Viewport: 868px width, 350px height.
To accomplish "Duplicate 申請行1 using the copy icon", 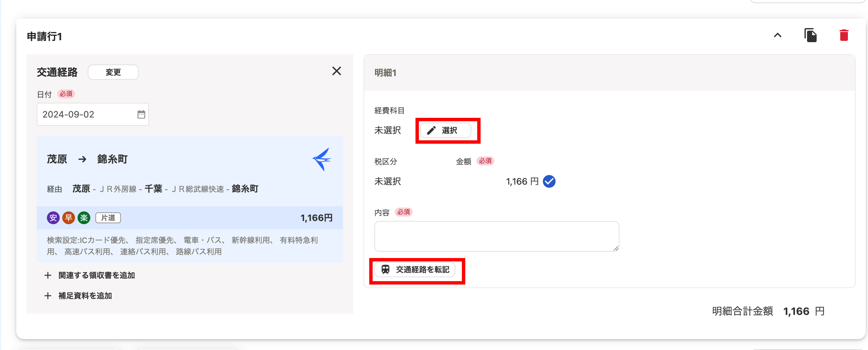I will 810,35.
